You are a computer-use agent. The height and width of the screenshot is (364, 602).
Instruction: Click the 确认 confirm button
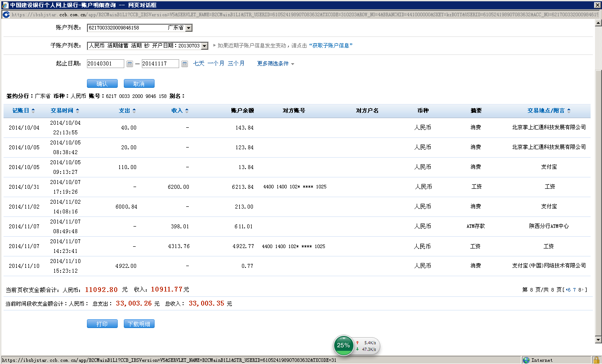102,84
